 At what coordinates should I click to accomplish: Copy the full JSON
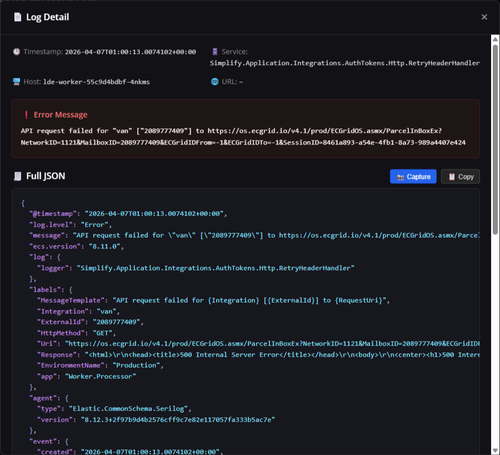tap(460, 177)
